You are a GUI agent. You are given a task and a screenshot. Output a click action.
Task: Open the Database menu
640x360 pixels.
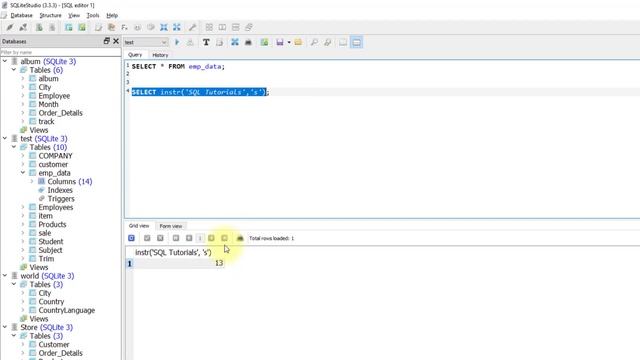[x=21, y=16]
